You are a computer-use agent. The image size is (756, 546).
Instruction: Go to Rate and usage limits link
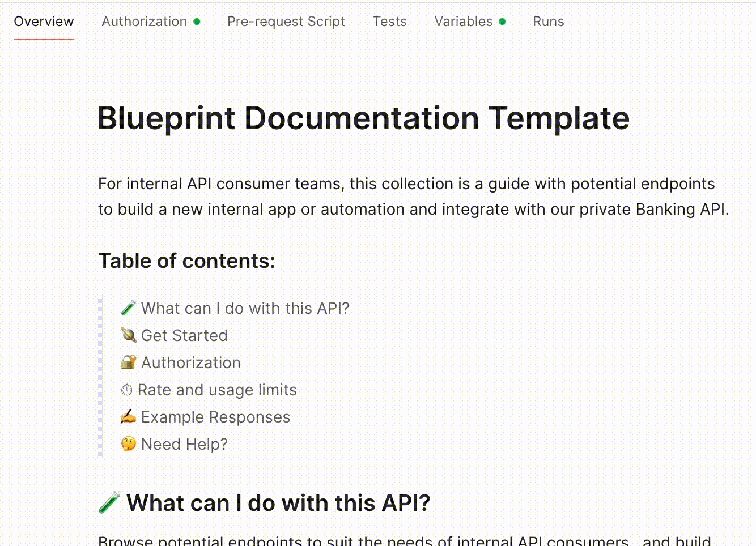[x=217, y=390]
